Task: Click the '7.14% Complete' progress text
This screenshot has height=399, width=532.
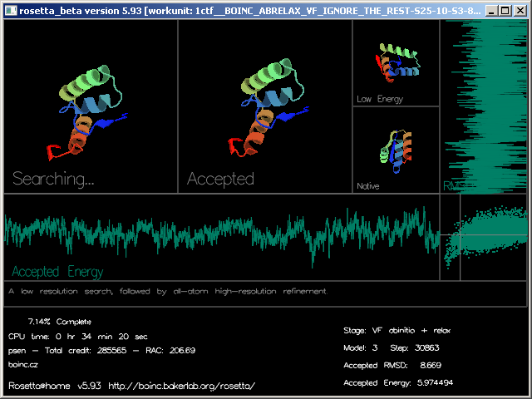Action: [x=59, y=322]
